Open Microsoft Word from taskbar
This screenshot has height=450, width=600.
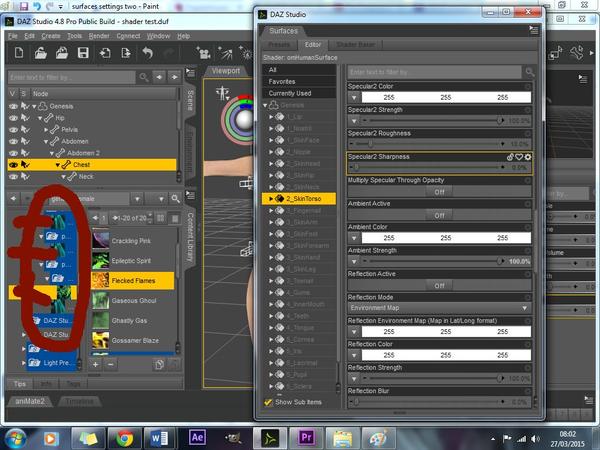point(159,438)
